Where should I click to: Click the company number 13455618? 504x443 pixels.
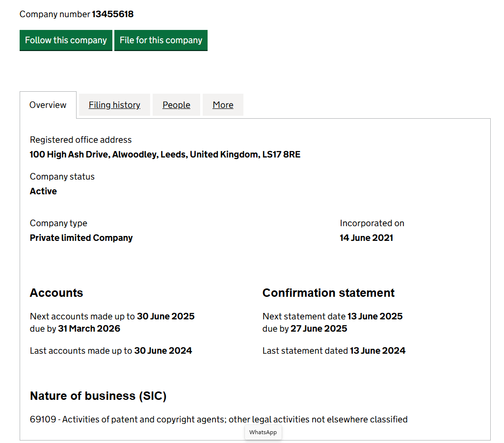(x=112, y=14)
